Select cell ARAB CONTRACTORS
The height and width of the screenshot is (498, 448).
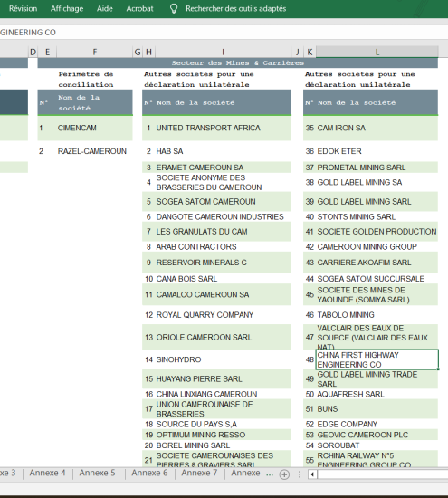224,247
